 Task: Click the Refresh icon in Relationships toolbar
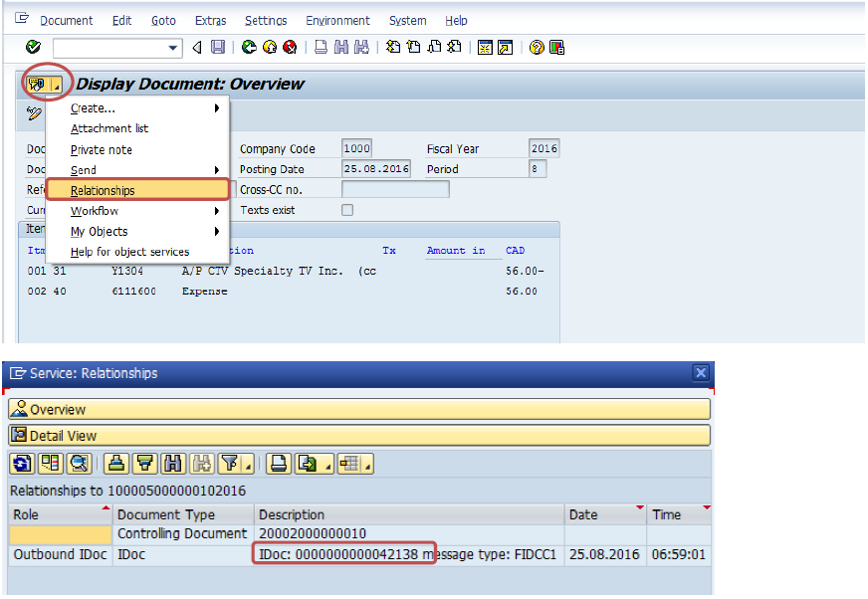[21, 463]
